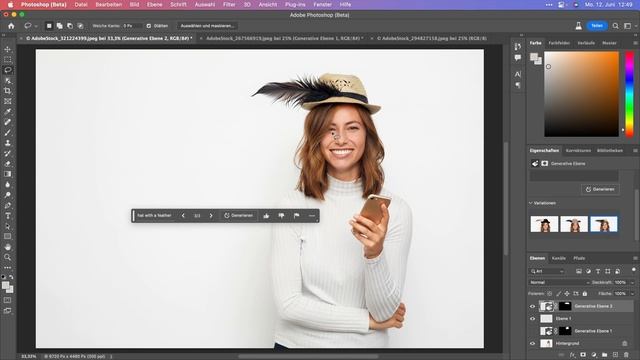Click Generieren in the Eigenschaften panel

tap(600, 189)
